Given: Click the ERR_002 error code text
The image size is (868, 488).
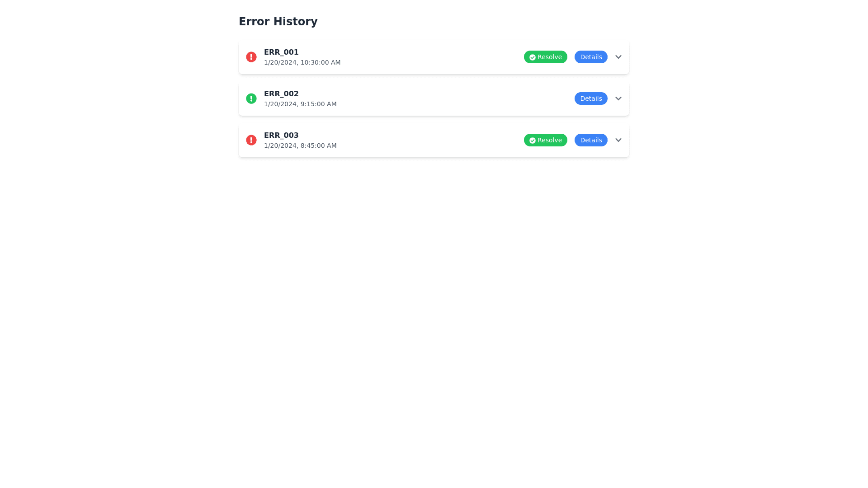Looking at the screenshot, I should point(281,94).
